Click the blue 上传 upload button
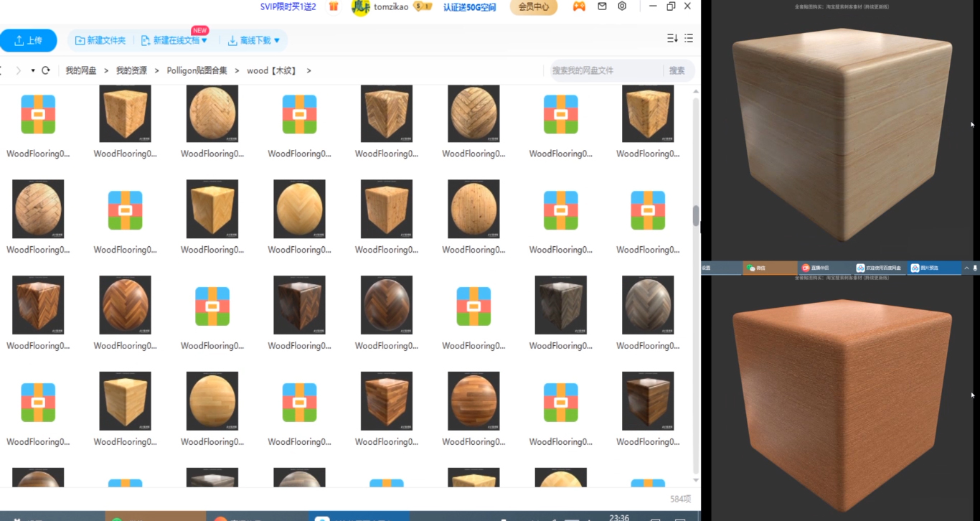 (29, 41)
